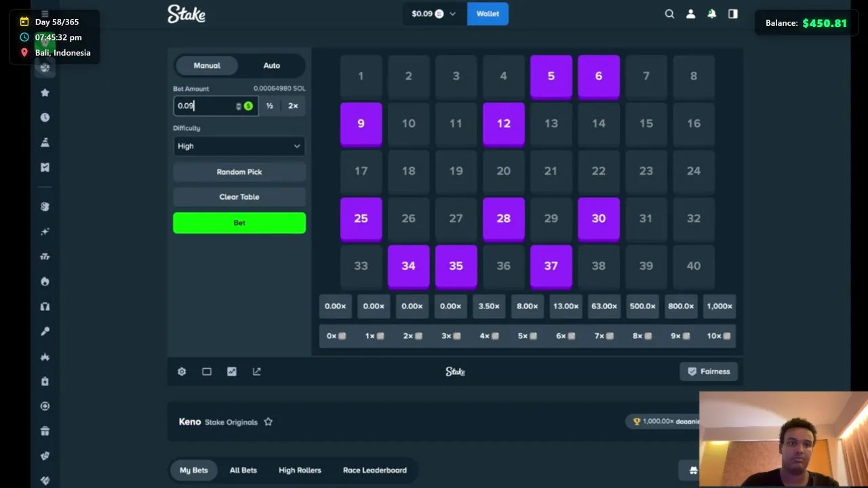
Task: Favourite Keno with the star outline
Action: (x=268, y=422)
